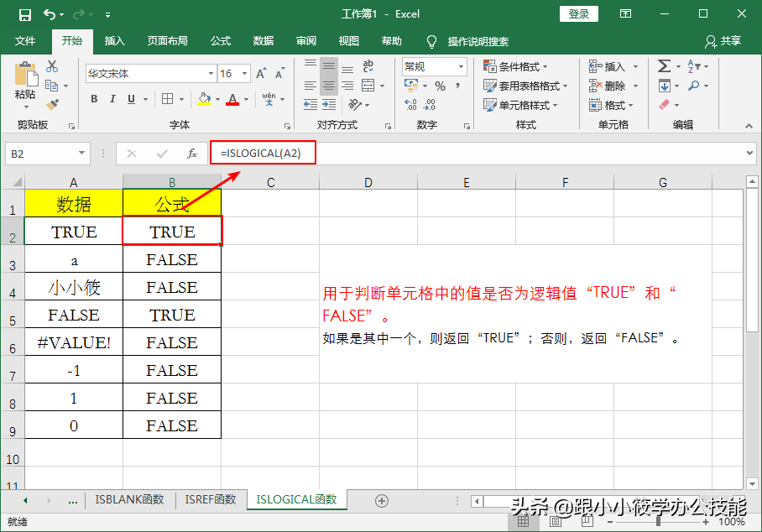Screen dimensions: 762x532
Task: Open 单元格样式 cell styles menu
Action: click(x=520, y=105)
